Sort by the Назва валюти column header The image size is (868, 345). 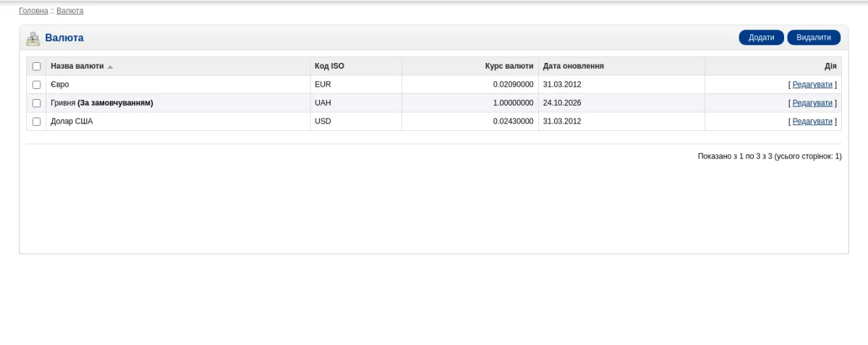pos(77,66)
